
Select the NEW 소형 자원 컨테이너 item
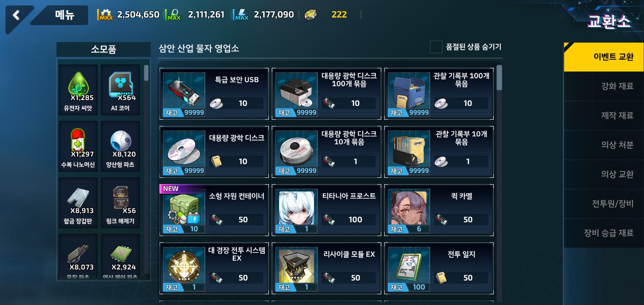214,210
